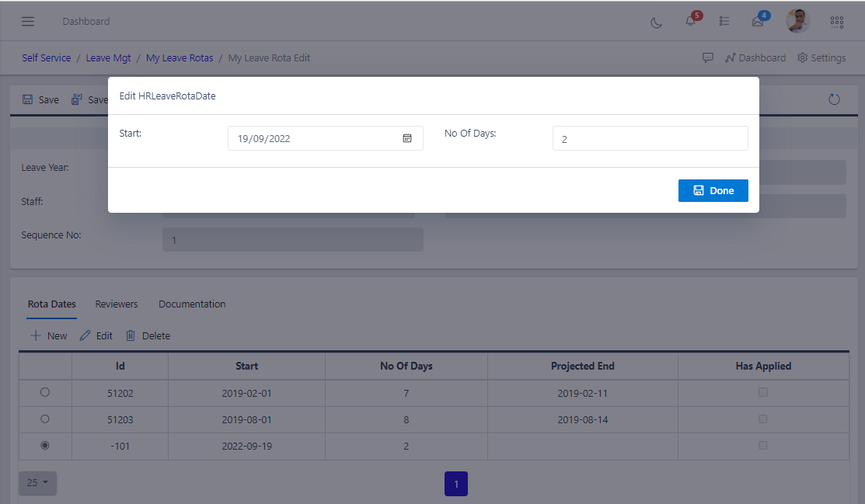Switch to the Reviewers tab

pyautogui.click(x=116, y=304)
